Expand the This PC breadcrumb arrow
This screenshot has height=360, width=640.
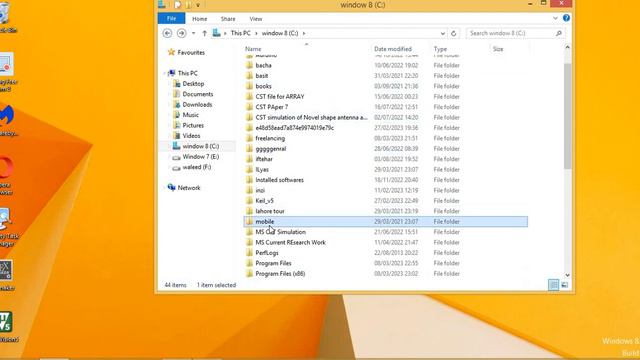[x=256, y=33]
